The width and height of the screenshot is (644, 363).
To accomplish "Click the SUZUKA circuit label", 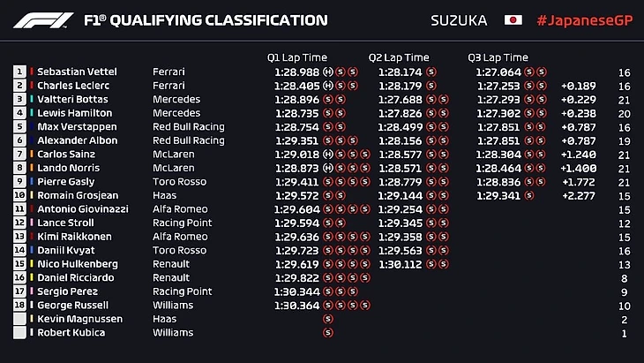I will pos(457,19).
